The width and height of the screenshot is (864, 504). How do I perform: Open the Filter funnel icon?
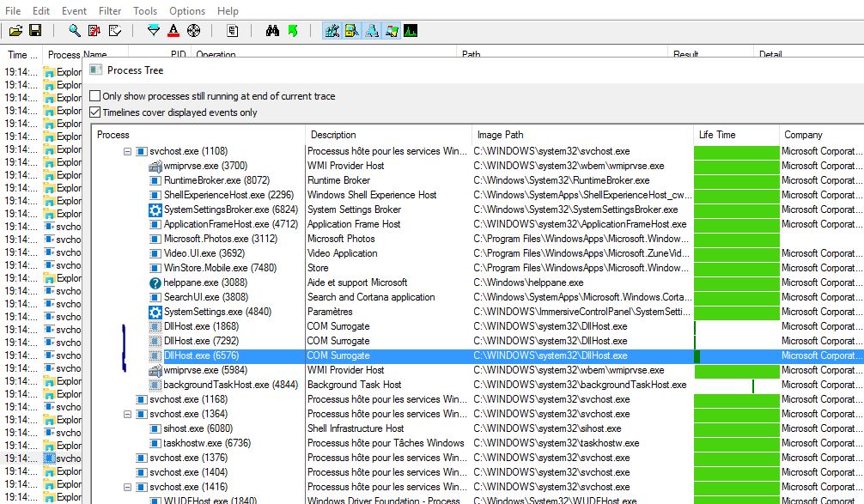pos(154,31)
